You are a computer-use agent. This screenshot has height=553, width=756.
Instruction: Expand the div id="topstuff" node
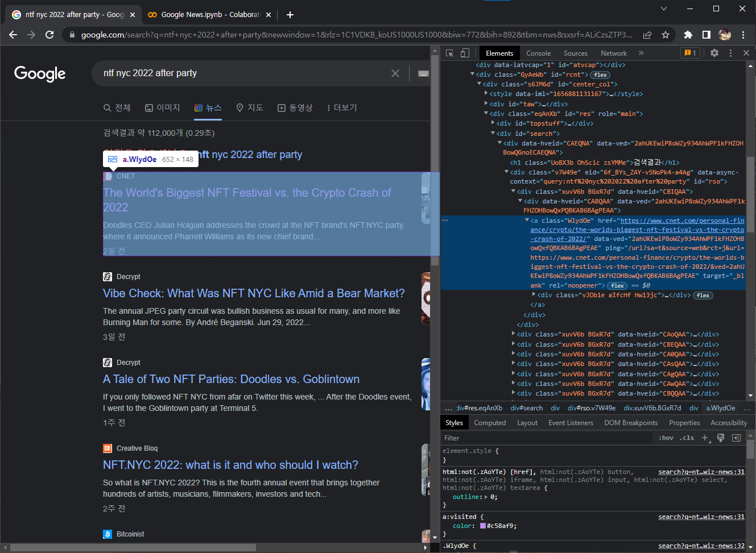[493, 123]
